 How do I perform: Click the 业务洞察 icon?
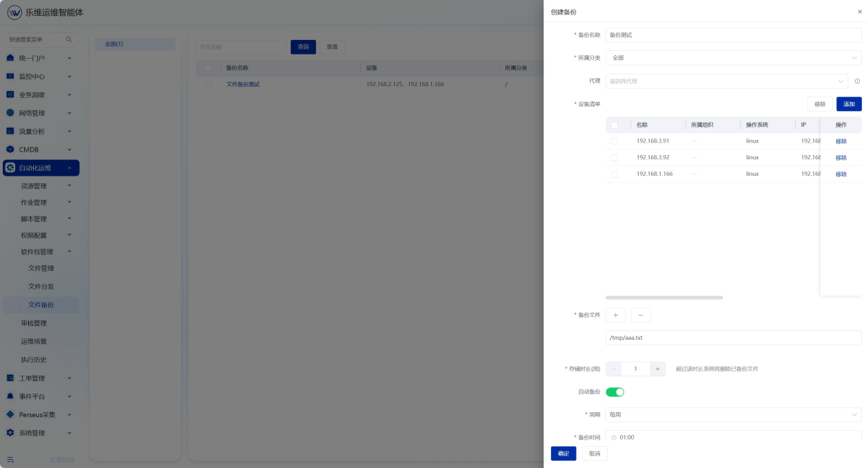[x=10, y=94]
